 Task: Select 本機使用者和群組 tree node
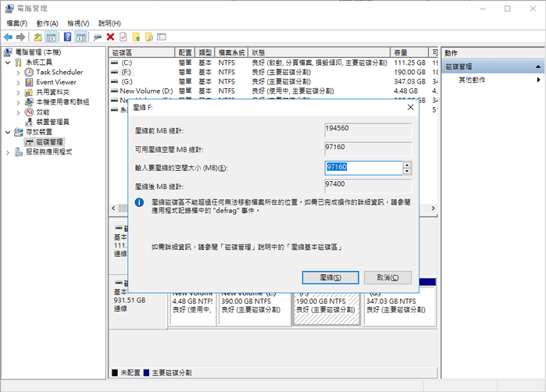pyautogui.click(x=62, y=102)
